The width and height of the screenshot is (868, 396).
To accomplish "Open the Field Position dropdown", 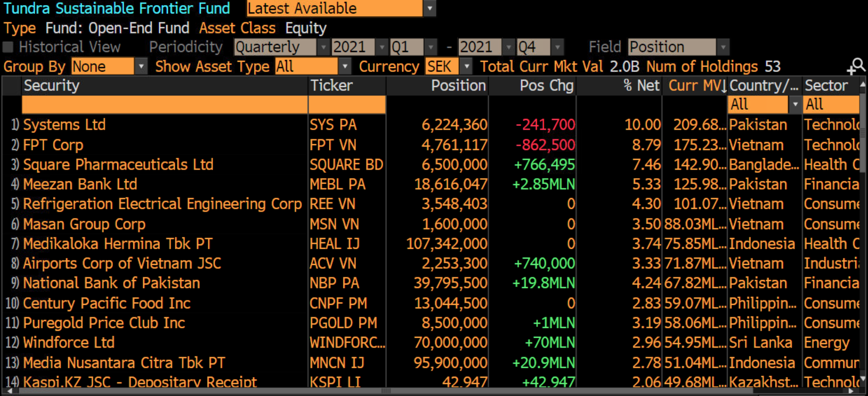I will pyautogui.click(x=723, y=47).
